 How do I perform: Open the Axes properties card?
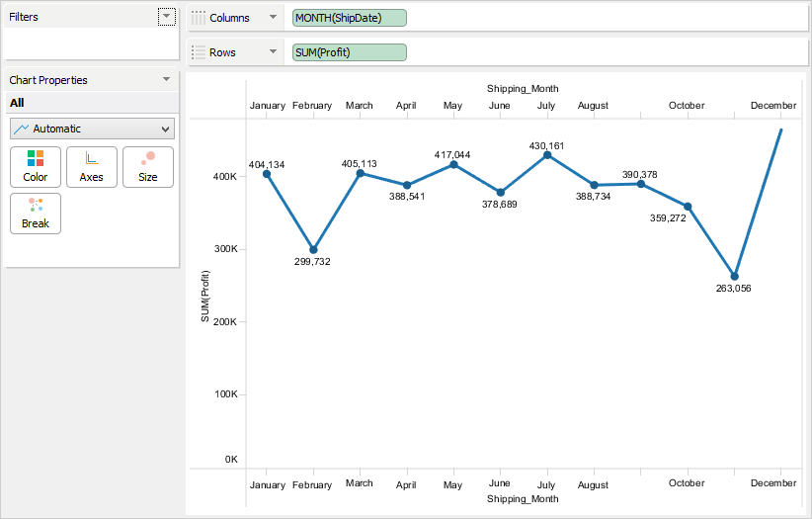[92, 167]
